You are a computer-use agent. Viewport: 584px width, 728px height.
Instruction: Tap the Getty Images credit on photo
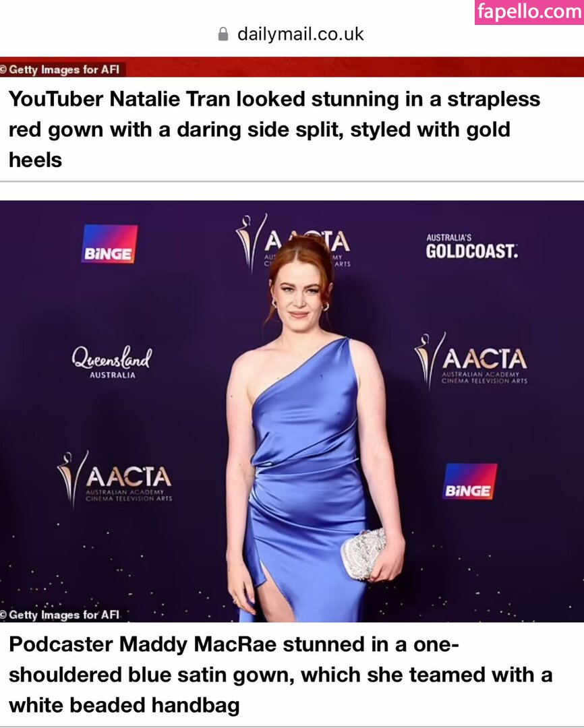pos(61,615)
